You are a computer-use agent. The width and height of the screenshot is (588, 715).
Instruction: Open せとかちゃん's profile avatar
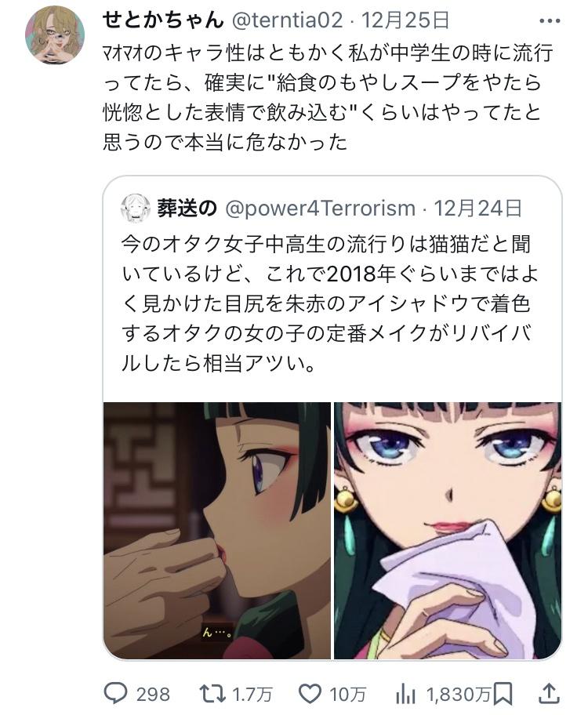[55, 35]
